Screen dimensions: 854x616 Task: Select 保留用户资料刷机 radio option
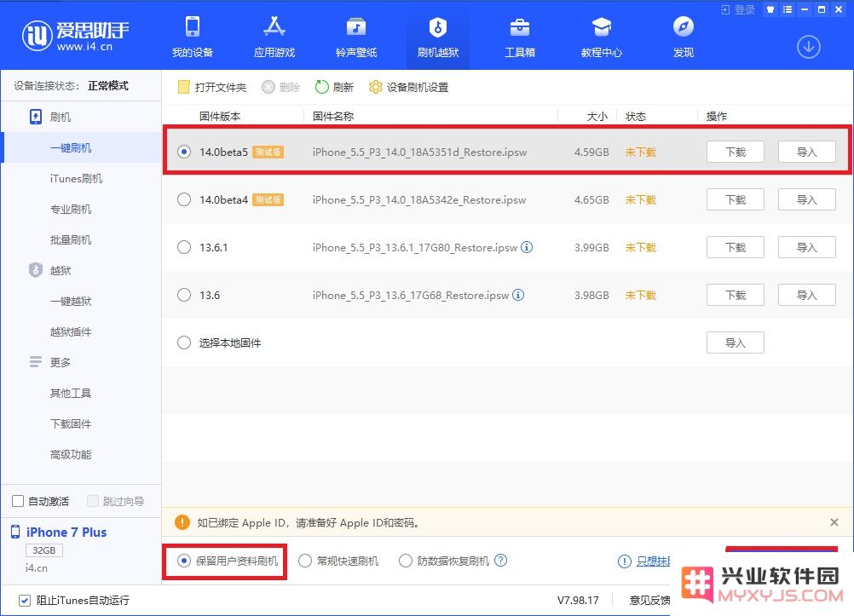184,561
